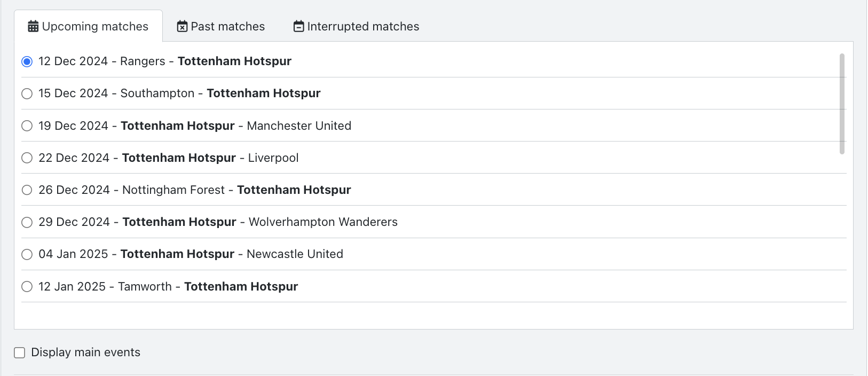The height and width of the screenshot is (376, 868).
Task: Choose the 15 Dec 2024 Southampton match radio
Action: [x=27, y=93]
